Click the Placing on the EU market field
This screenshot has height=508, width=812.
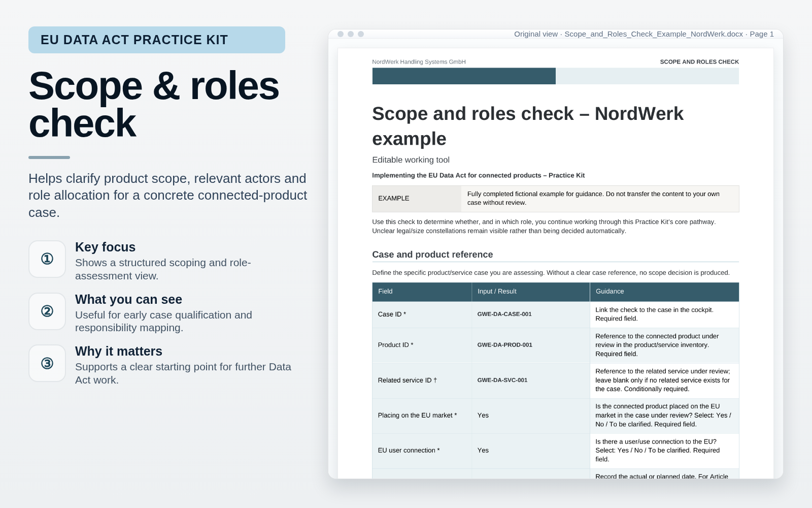422,416
